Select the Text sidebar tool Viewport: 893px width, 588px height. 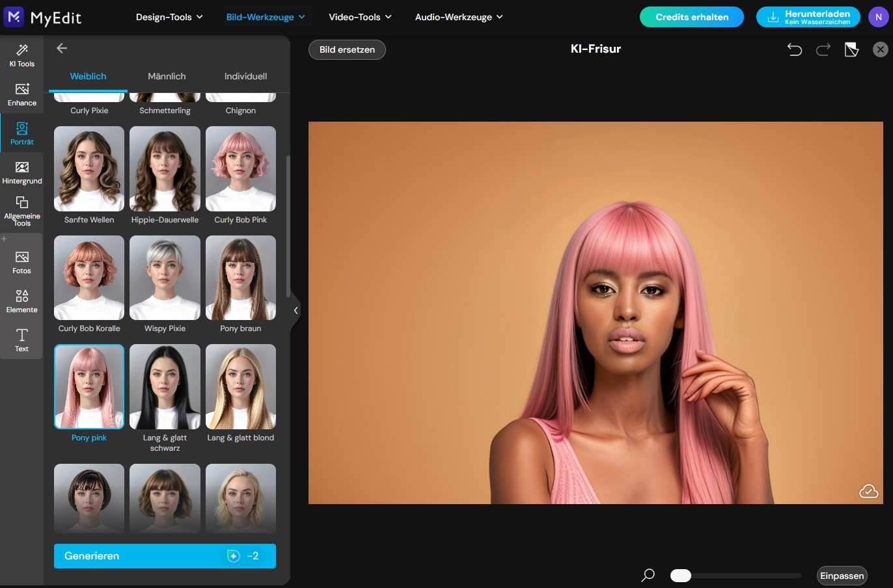(21, 340)
